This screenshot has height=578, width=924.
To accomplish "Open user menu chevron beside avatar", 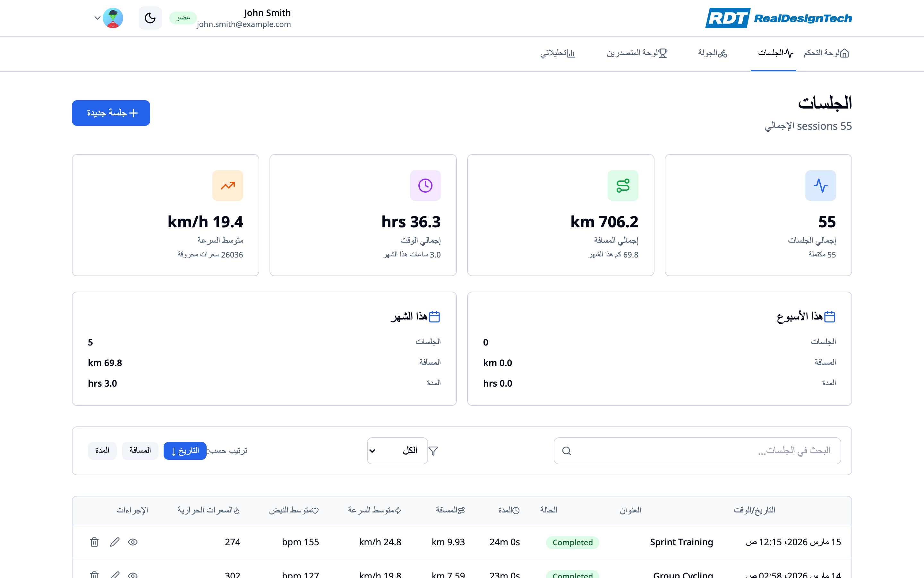I will point(97,18).
